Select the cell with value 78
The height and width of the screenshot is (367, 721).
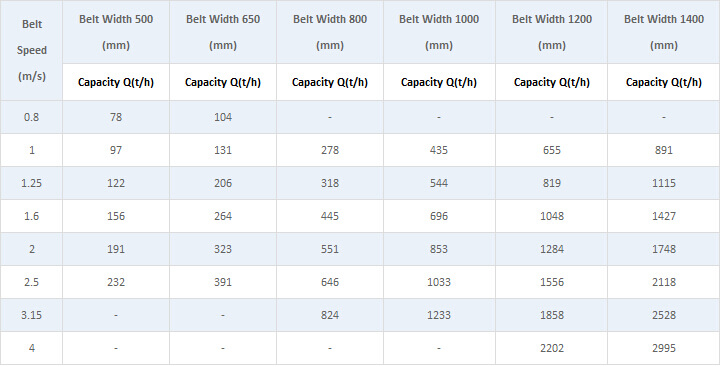pos(116,117)
